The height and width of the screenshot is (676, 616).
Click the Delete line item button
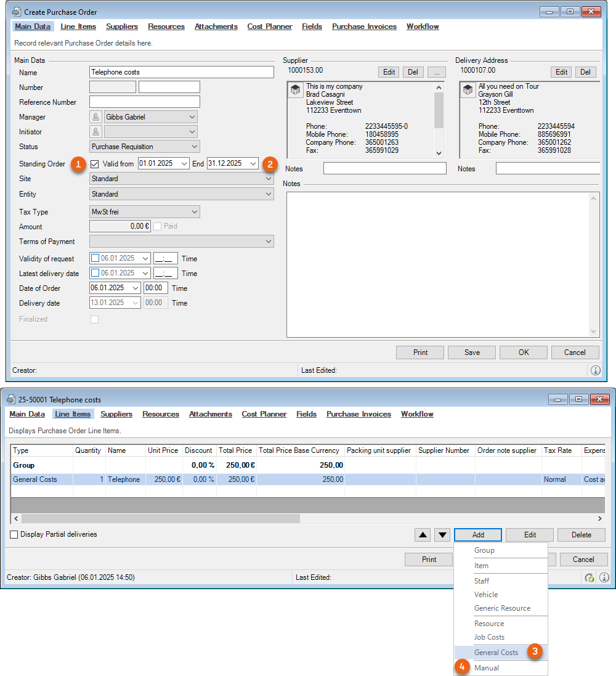coord(581,535)
